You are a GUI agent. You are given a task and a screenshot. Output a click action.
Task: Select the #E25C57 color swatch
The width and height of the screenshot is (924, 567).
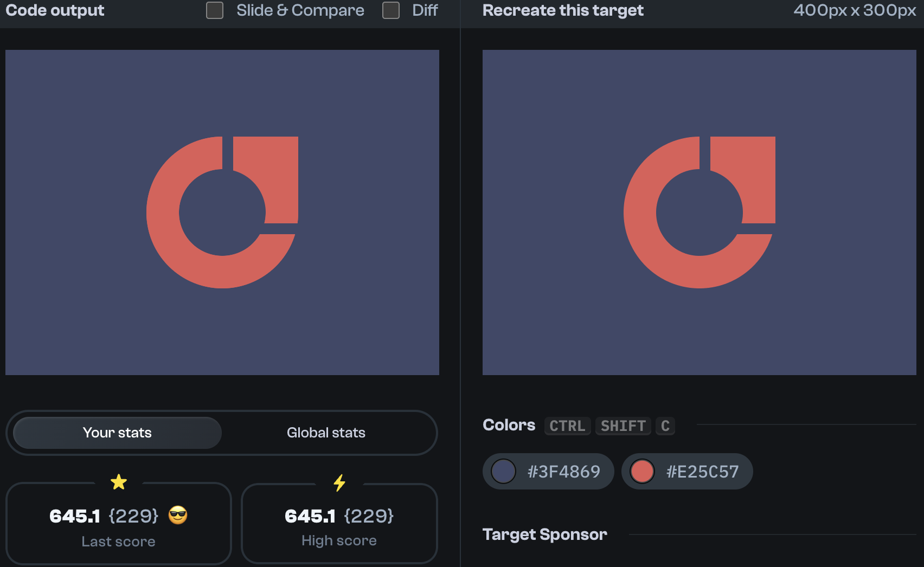687,471
